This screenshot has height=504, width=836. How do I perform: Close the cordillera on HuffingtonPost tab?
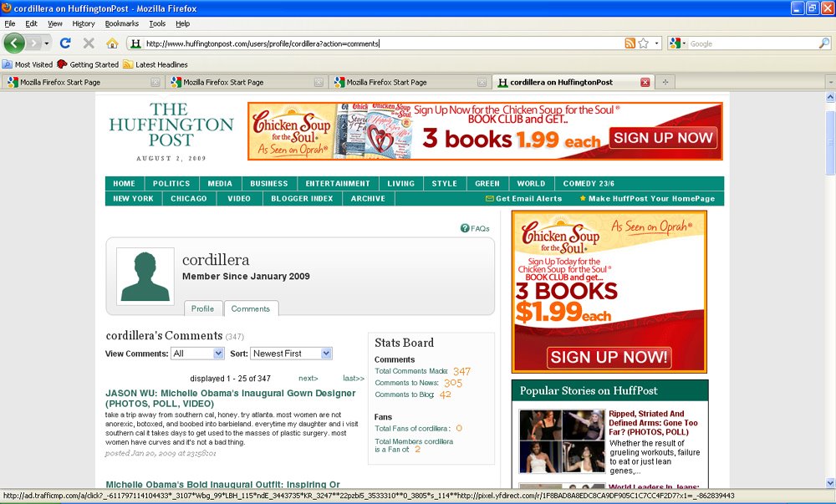pyautogui.click(x=645, y=82)
